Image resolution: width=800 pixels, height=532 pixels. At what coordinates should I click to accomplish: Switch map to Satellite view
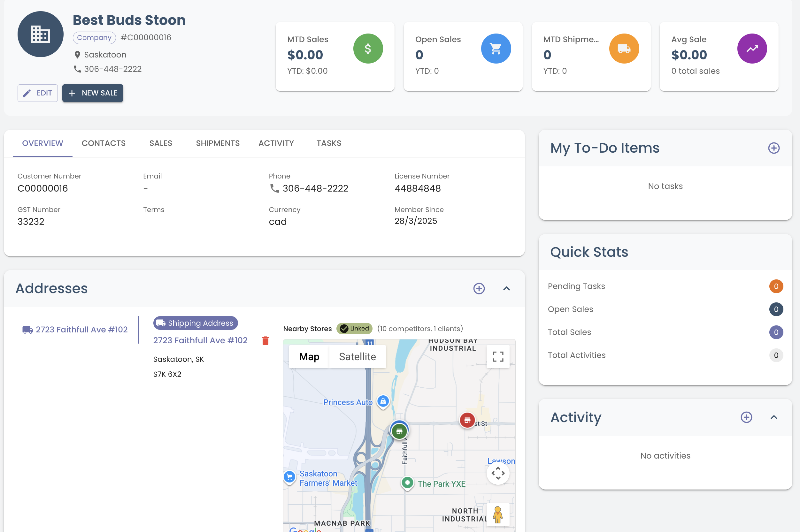[x=357, y=357]
